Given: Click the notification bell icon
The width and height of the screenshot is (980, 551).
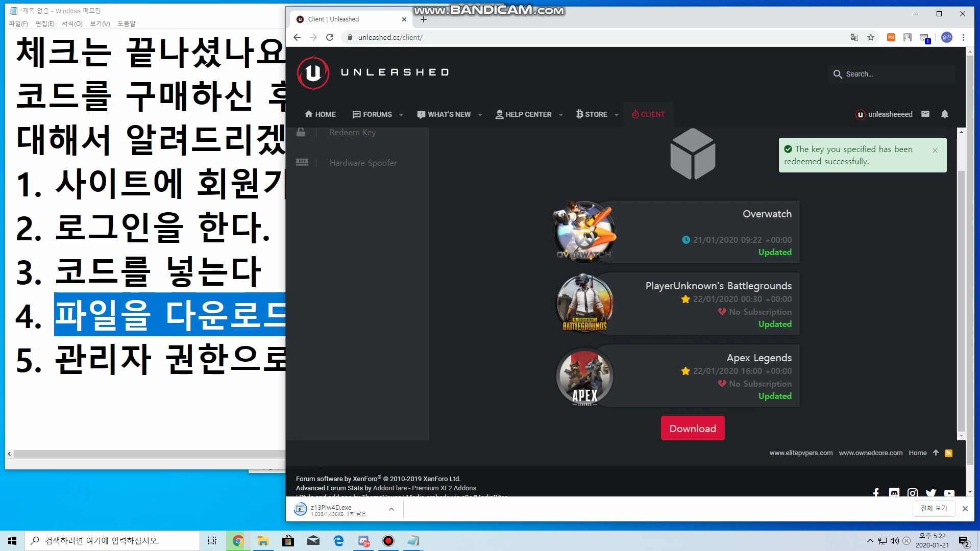Looking at the screenshot, I should [944, 114].
